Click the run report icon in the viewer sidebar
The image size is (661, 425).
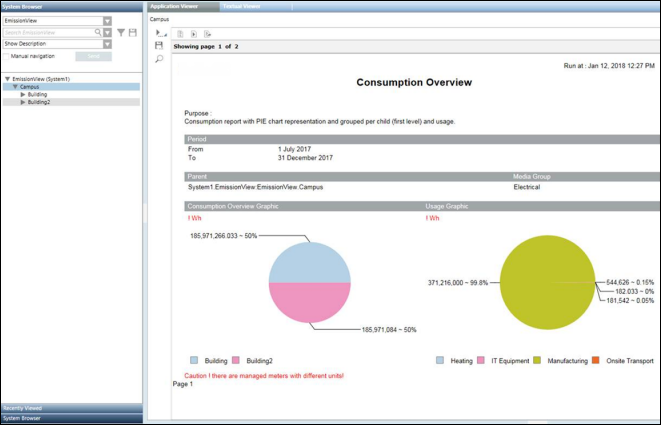pyautogui.click(x=158, y=33)
